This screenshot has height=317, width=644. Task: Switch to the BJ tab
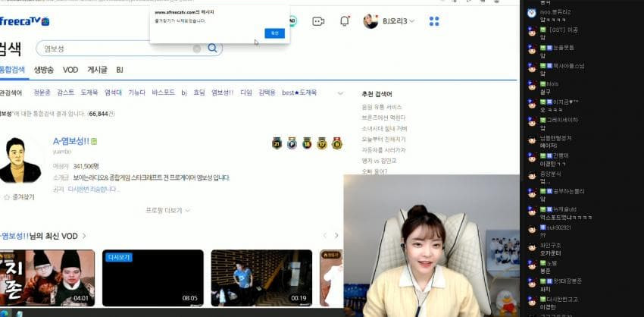(x=120, y=70)
